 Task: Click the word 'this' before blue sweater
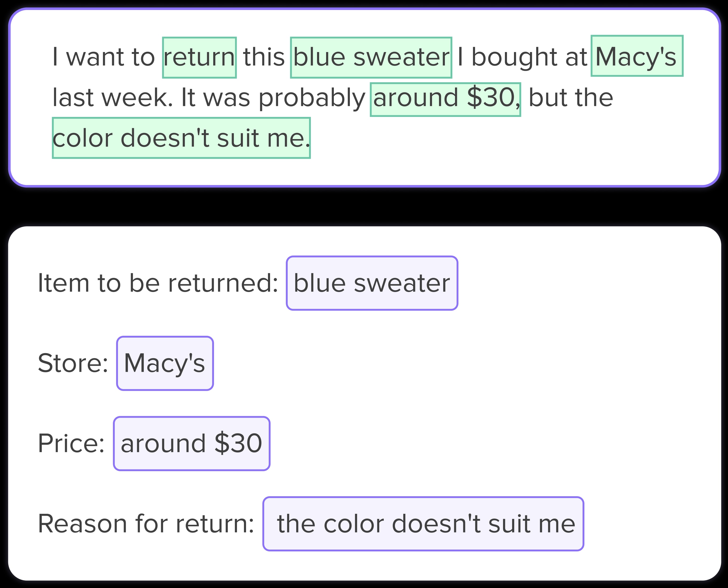click(x=263, y=57)
